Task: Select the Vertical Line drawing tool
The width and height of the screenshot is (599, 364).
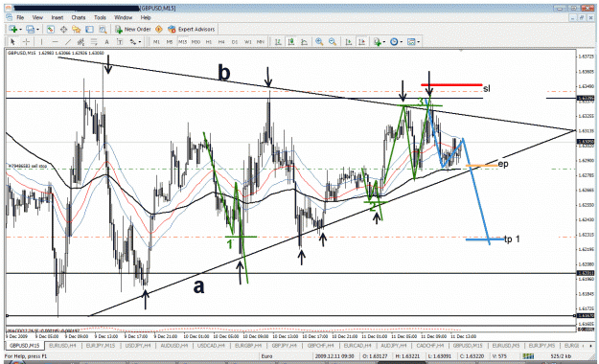Action: [x=41, y=41]
